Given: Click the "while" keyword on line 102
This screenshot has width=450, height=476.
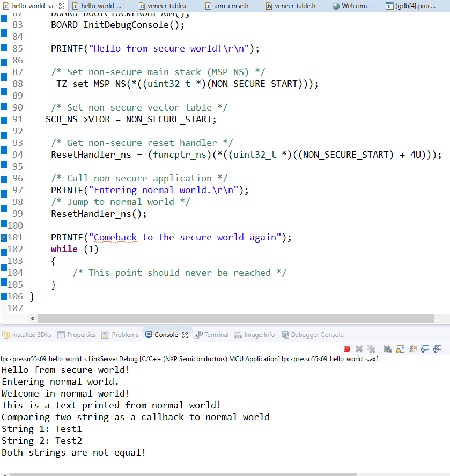Looking at the screenshot, I should 64,249.
